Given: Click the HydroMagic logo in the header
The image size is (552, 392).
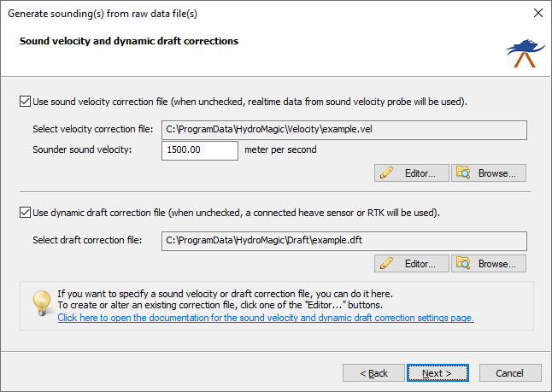Looking at the screenshot, I should click(526, 54).
